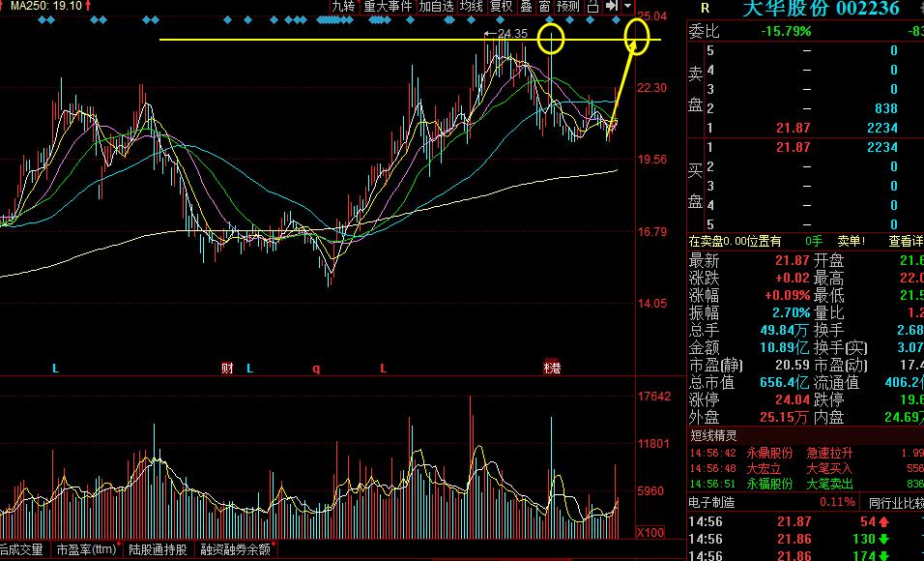Click the 大华股份 002236 stock title
924x561 pixels.
[821, 9]
